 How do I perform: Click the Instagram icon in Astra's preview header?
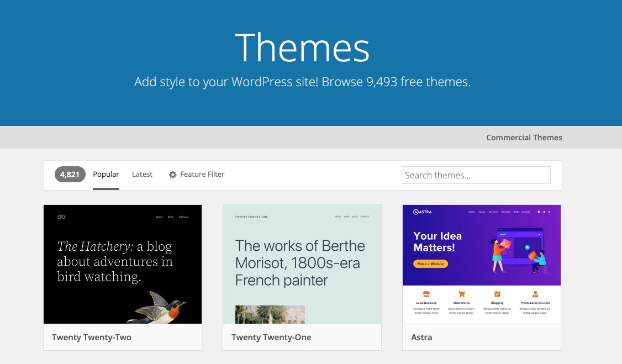coord(549,212)
